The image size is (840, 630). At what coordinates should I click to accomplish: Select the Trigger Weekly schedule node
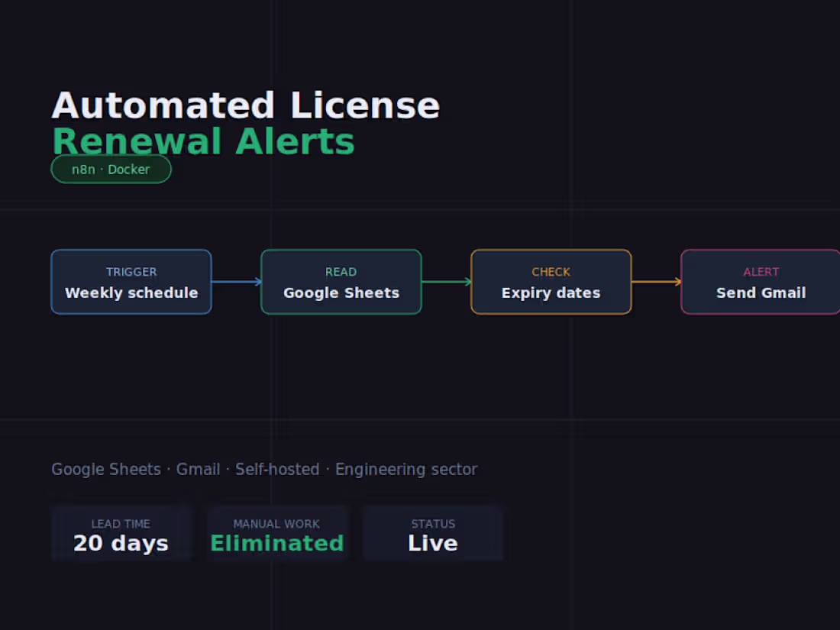pos(131,282)
